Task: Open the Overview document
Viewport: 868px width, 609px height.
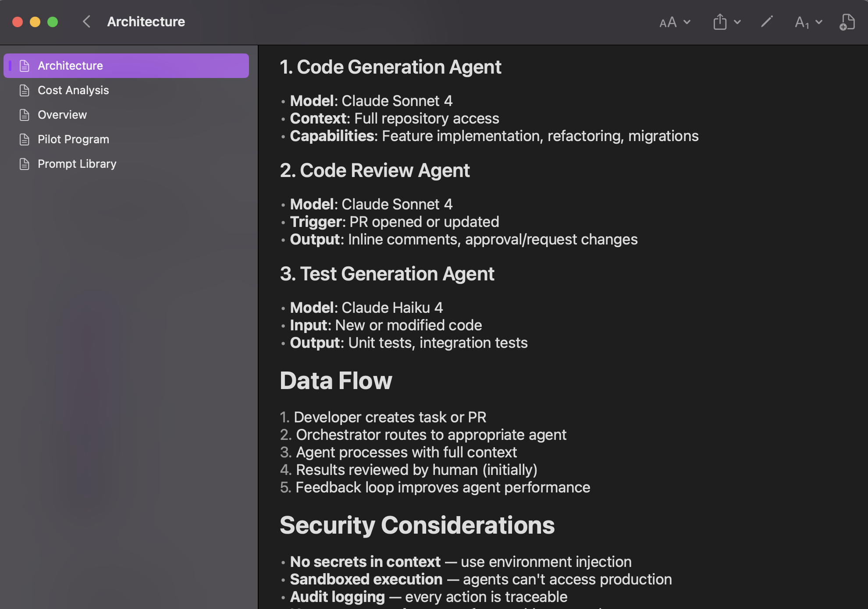Action: 62,115
